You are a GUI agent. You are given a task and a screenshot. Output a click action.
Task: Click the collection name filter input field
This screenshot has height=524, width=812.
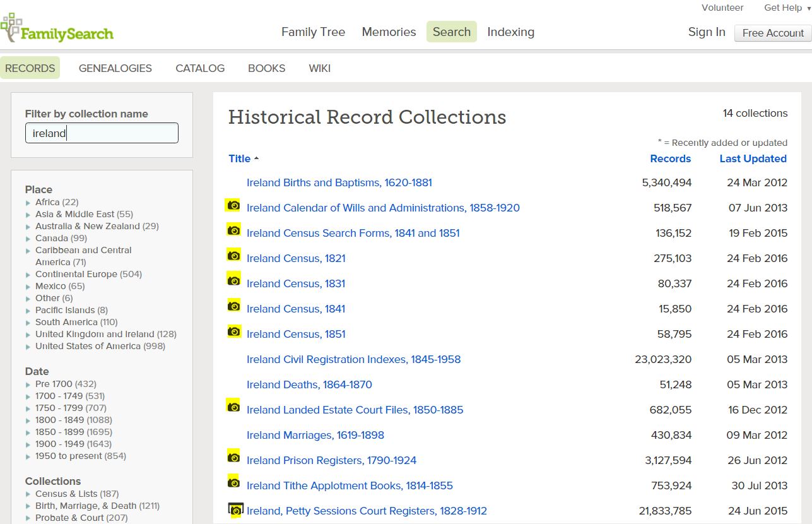click(101, 133)
